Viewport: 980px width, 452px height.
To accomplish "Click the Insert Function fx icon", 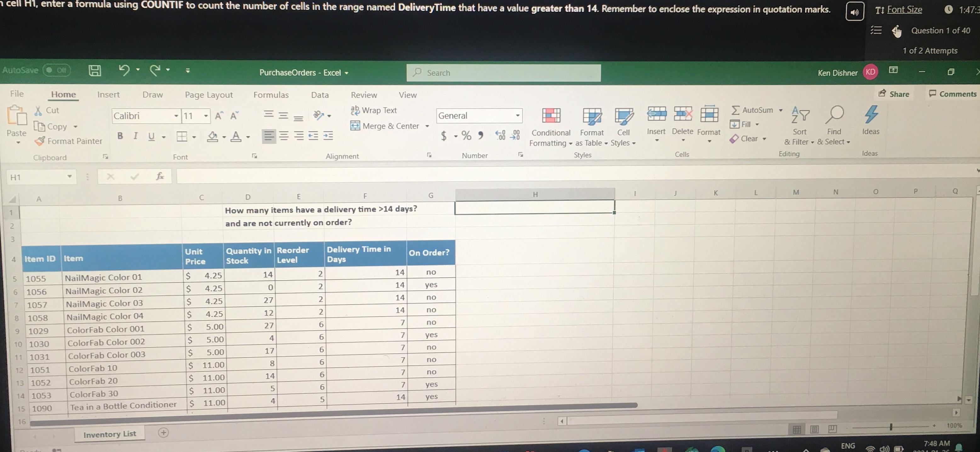I will click(160, 176).
